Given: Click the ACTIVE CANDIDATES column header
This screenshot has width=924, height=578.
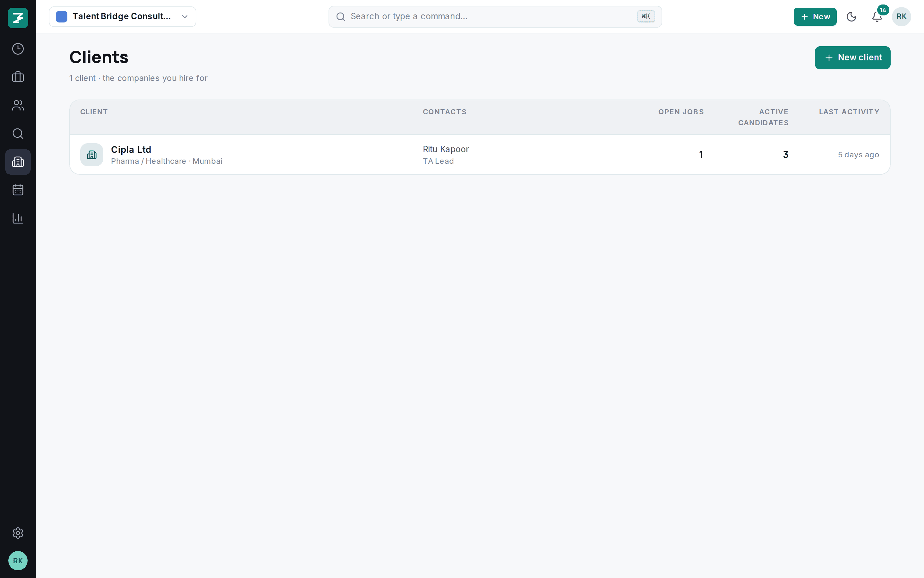Looking at the screenshot, I should pos(763,117).
